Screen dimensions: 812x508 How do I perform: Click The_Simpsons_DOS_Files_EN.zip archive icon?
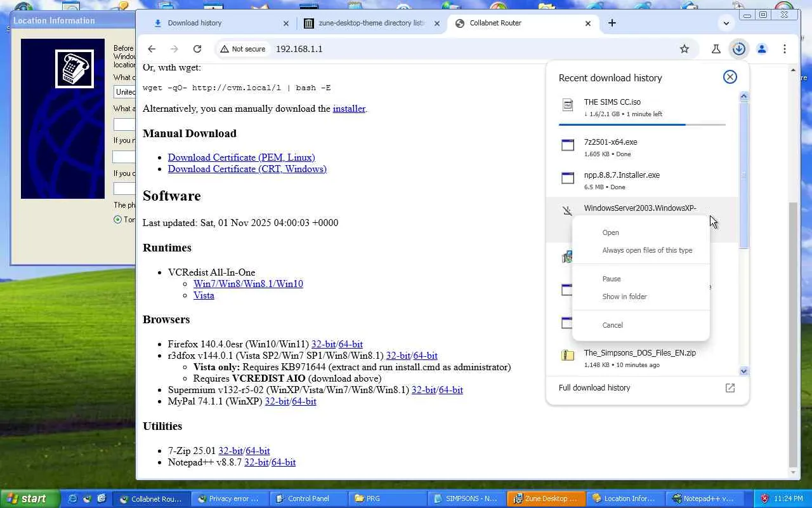coord(568,356)
